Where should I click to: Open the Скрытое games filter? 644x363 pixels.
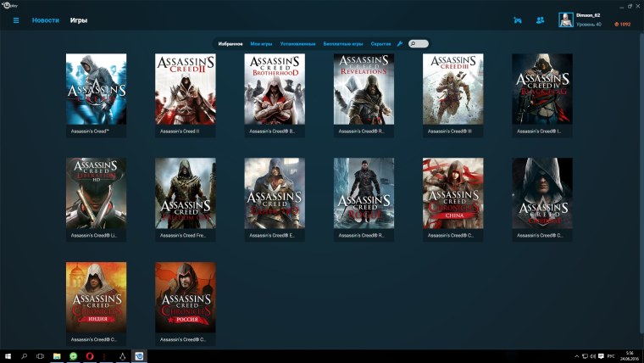click(380, 43)
